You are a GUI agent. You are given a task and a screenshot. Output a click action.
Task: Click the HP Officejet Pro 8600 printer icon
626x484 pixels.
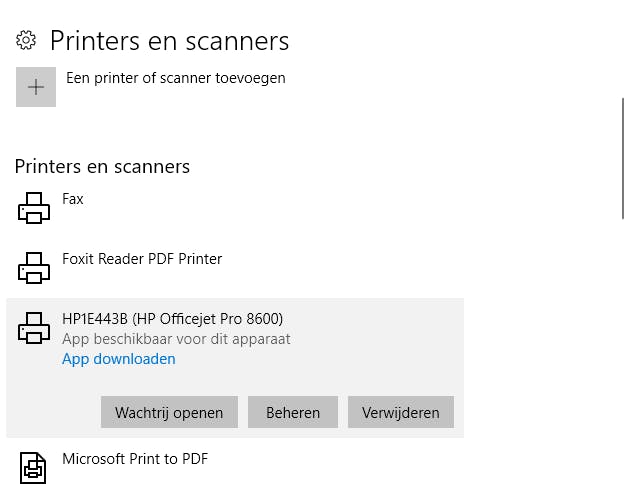pos(34,327)
